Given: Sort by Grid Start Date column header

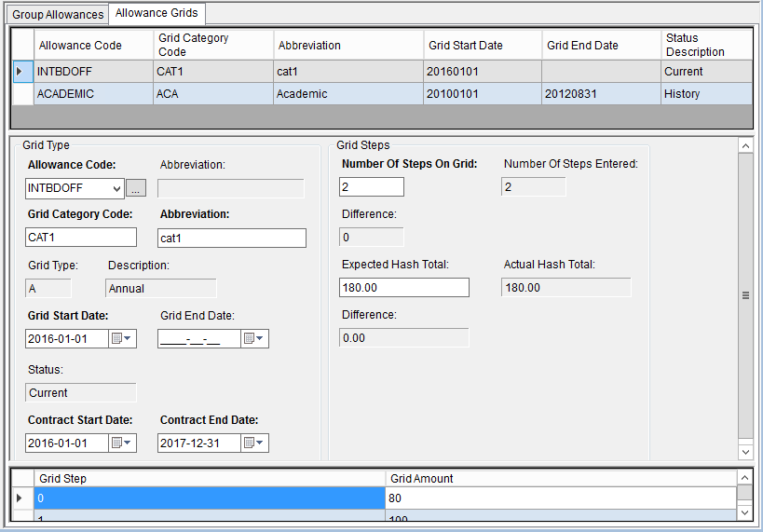Looking at the screenshot, I should pyautogui.click(x=482, y=45).
